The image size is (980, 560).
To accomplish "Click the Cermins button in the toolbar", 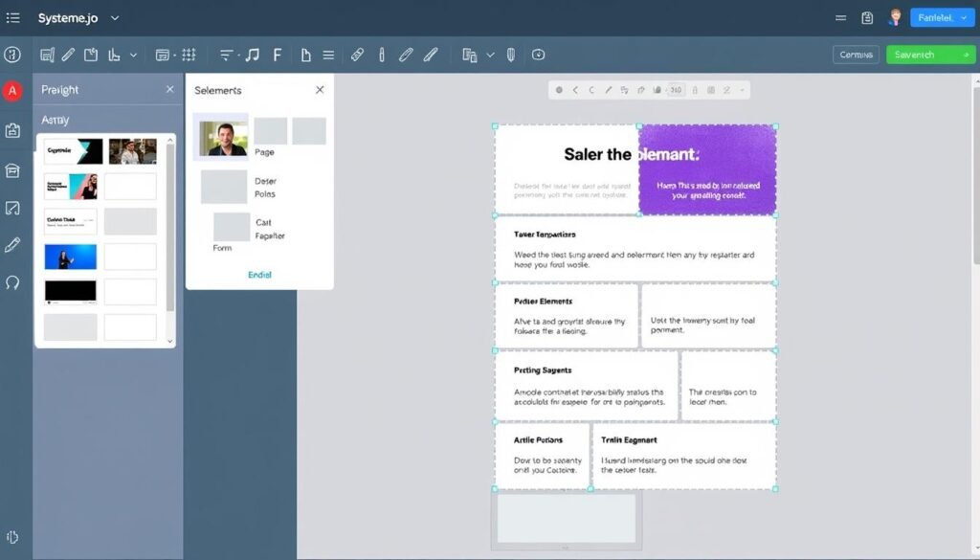I will coord(855,55).
